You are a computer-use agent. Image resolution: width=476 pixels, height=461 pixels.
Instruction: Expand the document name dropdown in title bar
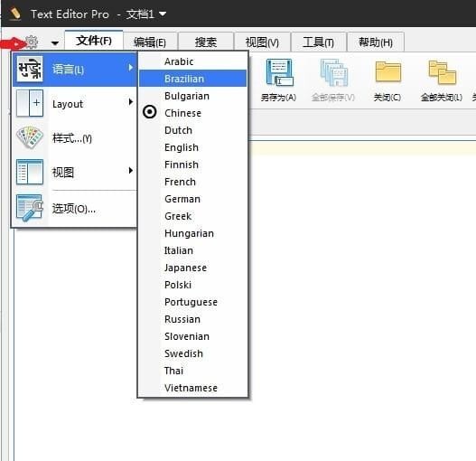(x=163, y=14)
